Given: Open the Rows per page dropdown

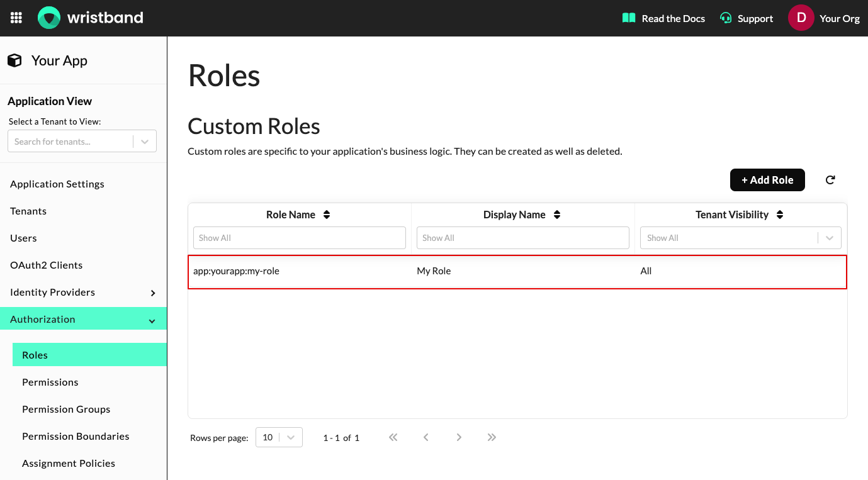Looking at the screenshot, I should tap(279, 437).
